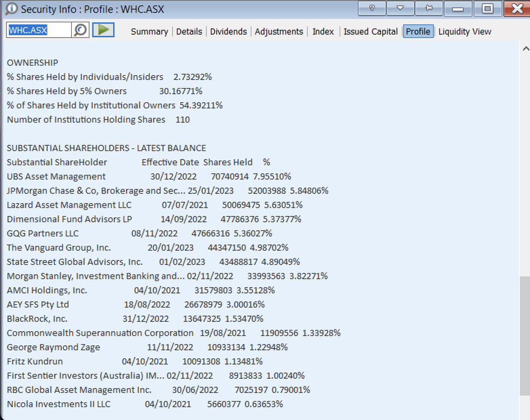This screenshot has width=530, height=420.
Task: Click the 2.73292% insiders value
Action: 193,77
